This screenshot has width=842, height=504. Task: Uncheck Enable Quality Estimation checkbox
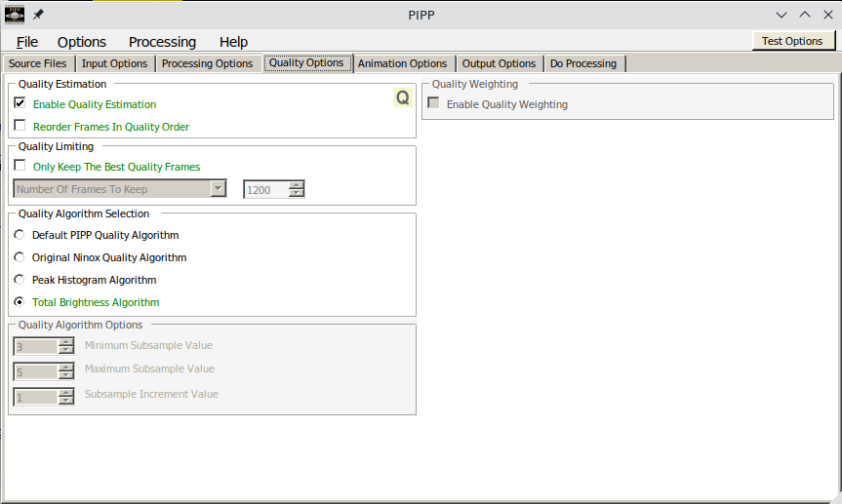click(20, 102)
